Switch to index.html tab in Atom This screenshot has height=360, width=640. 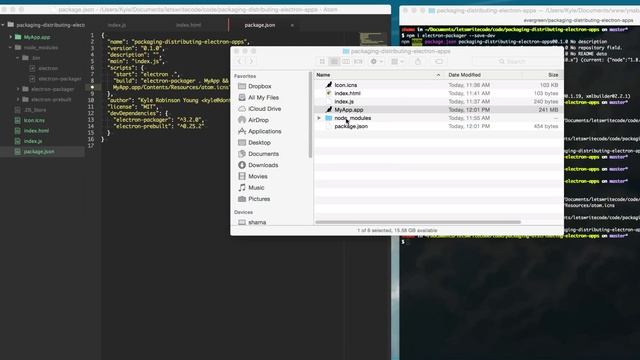point(188,25)
